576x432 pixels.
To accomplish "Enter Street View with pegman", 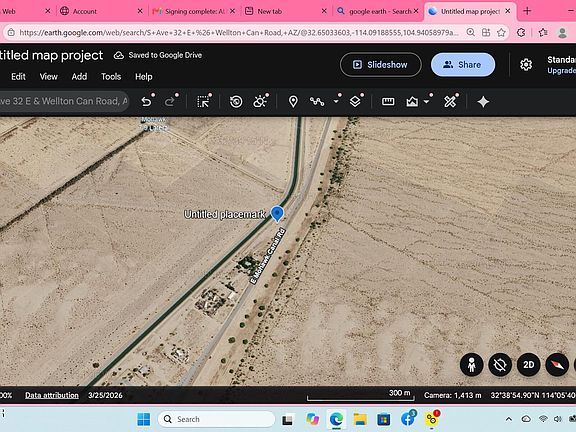I will pos(472,365).
